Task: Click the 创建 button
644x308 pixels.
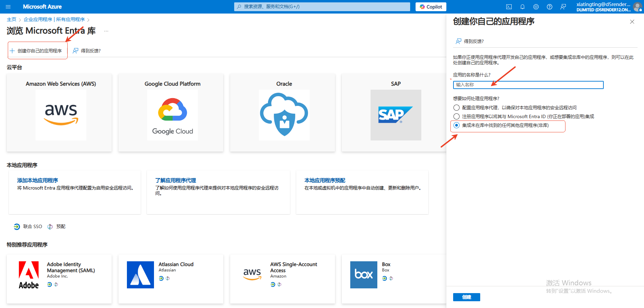Action: pyautogui.click(x=467, y=297)
